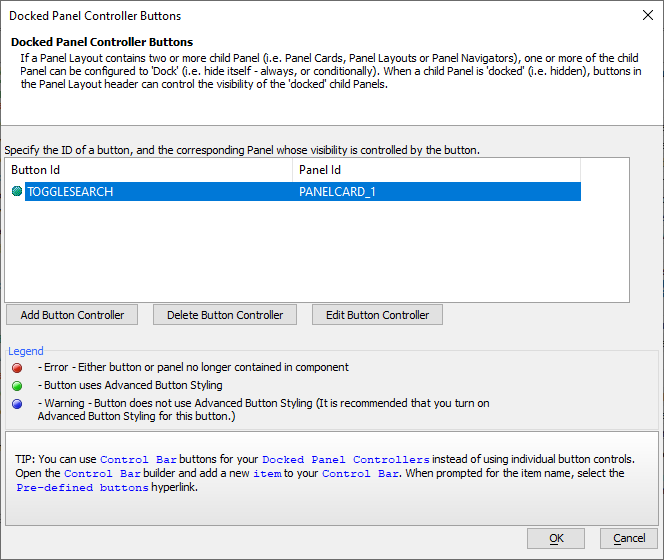Click the blue Warning legend icon
The width and height of the screenshot is (664, 560).
[x=17, y=404]
